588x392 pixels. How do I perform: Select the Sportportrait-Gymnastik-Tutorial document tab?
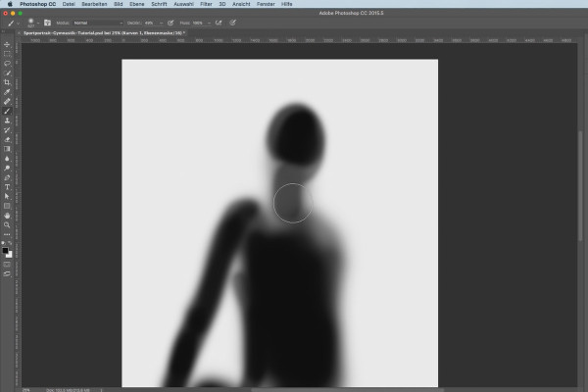point(104,33)
